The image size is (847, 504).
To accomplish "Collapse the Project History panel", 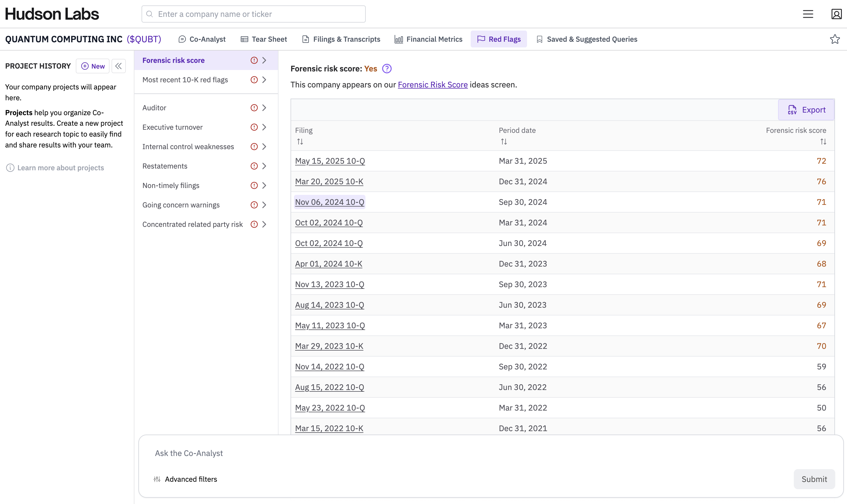I will [x=119, y=66].
